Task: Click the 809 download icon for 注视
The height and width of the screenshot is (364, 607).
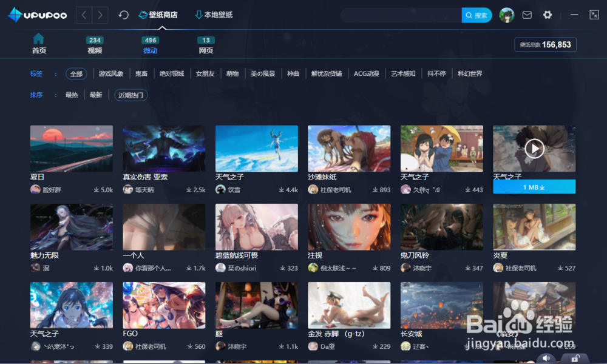Action: (375, 268)
